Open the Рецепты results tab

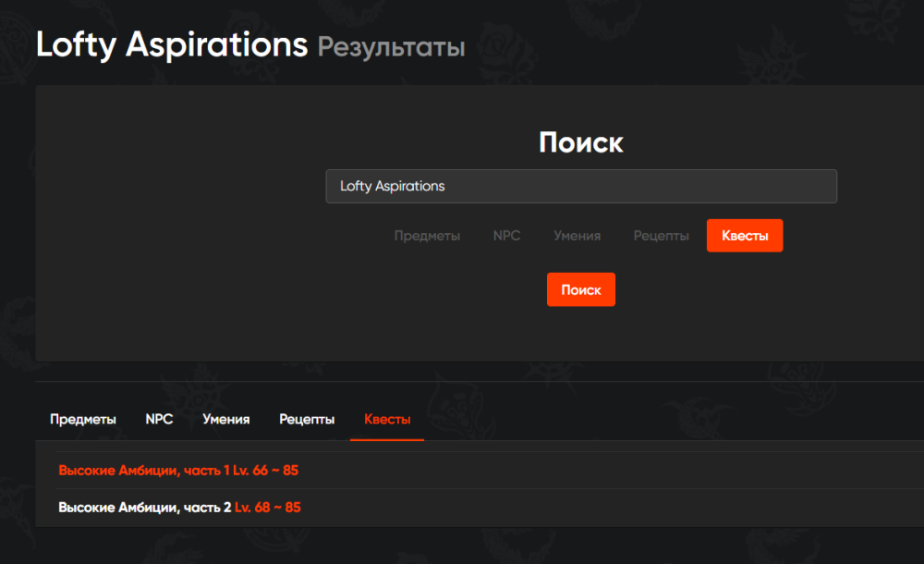coord(307,419)
